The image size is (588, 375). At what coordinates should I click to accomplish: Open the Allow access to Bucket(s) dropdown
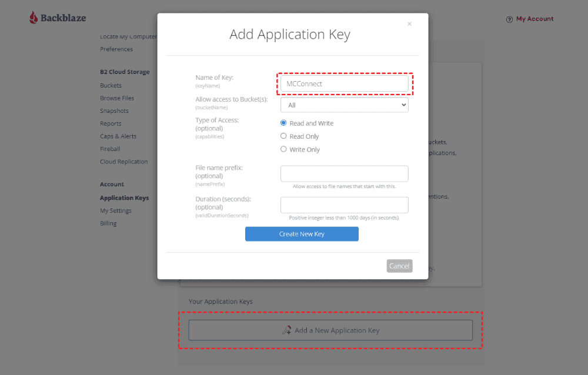point(344,105)
